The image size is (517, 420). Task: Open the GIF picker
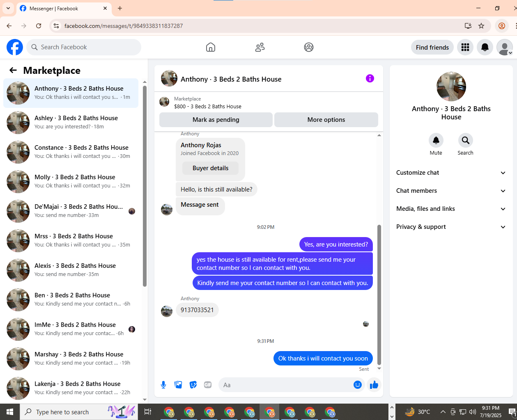(208, 385)
